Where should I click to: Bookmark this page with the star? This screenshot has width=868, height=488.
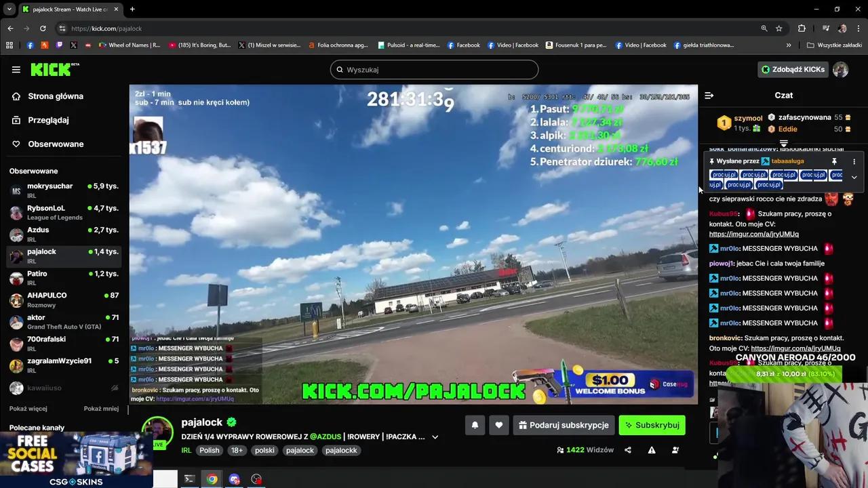click(779, 28)
